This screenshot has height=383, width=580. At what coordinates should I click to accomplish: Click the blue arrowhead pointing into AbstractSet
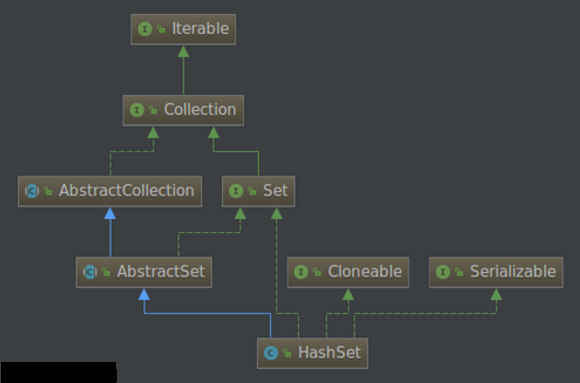pos(144,295)
